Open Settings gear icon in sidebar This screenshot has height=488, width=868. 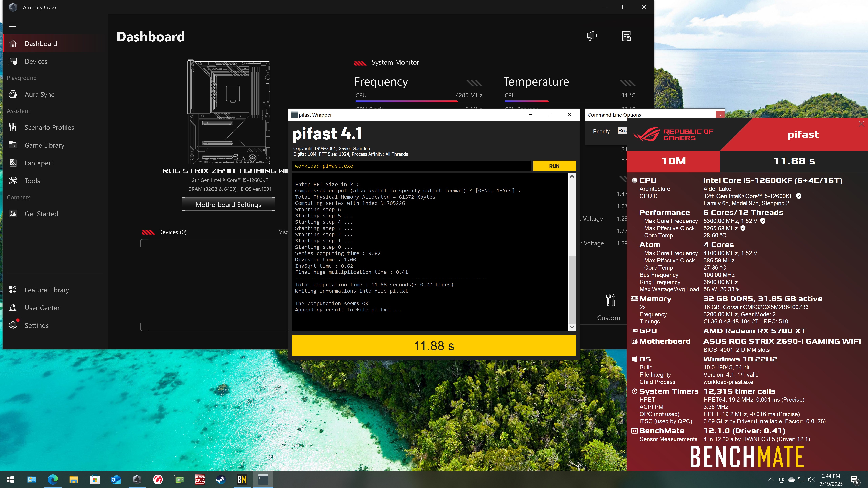(x=13, y=325)
